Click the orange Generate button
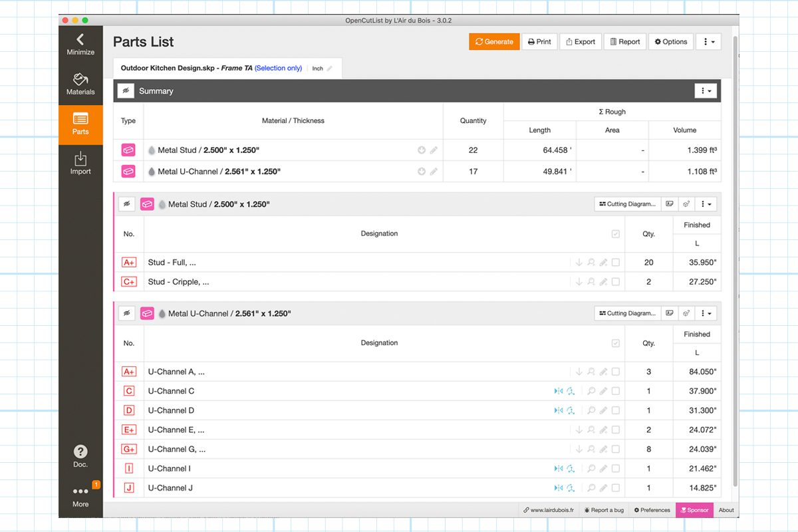798x532 pixels. tap(494, 42)
